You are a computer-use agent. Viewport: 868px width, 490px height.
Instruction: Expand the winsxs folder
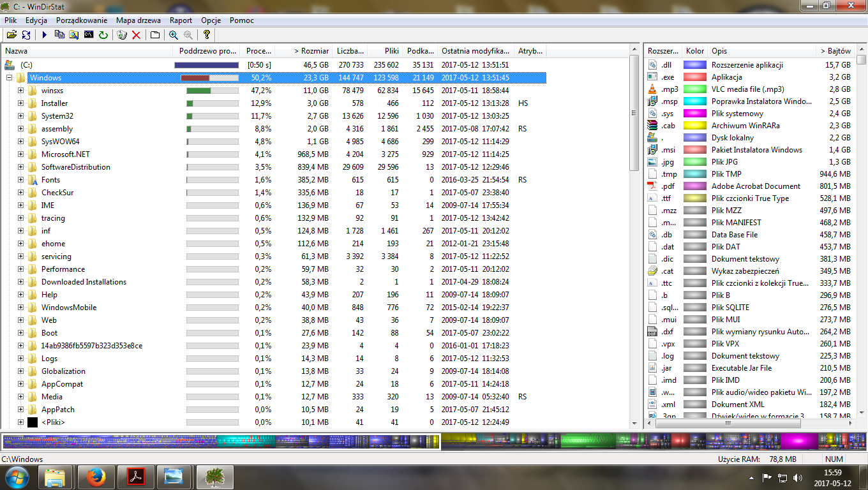pyautogui.click(x=20, y=91)
